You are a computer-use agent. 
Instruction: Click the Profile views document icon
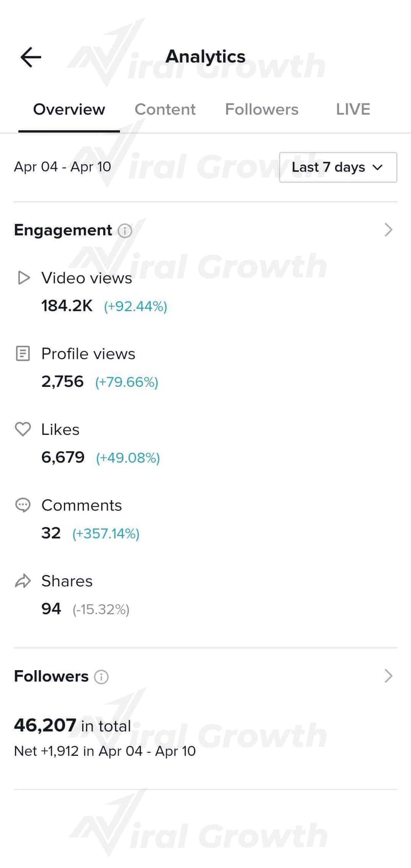tap(23, 354)
